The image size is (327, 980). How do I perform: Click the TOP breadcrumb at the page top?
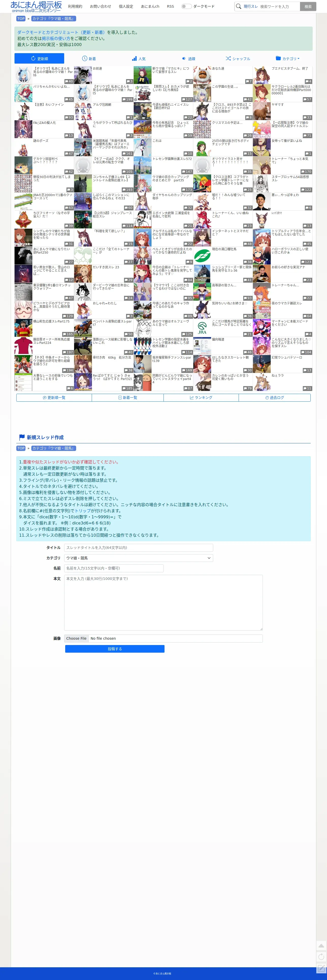[x=21, y=19]
